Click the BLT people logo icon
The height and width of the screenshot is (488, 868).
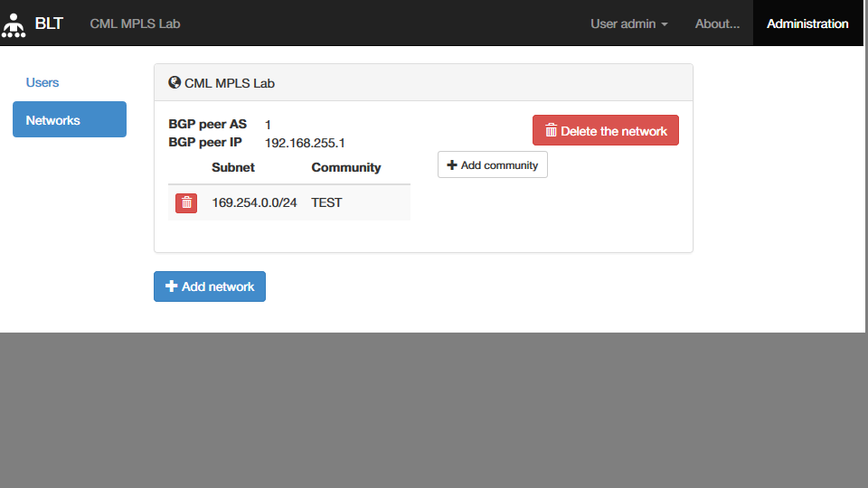[x=14, y=24]
